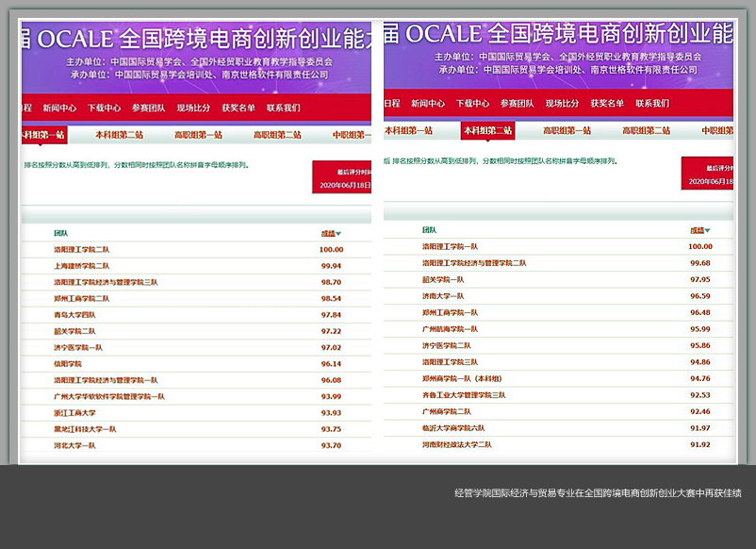This screenshot has height=549, width=756.
Task: Open 下载中心 in right page menu
Action: [472, 103]
